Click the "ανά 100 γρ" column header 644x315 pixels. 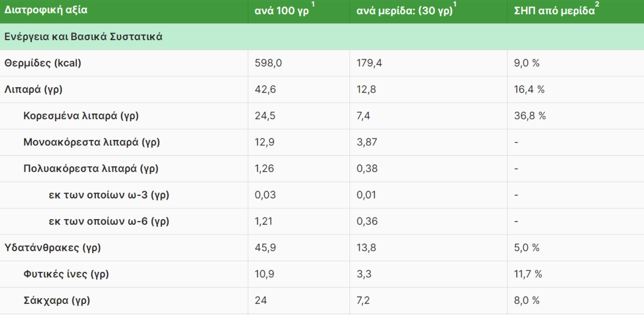click(282, 11)
